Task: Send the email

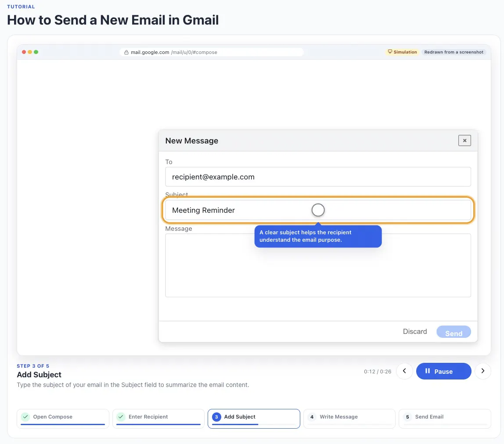Action: point(454,332)
